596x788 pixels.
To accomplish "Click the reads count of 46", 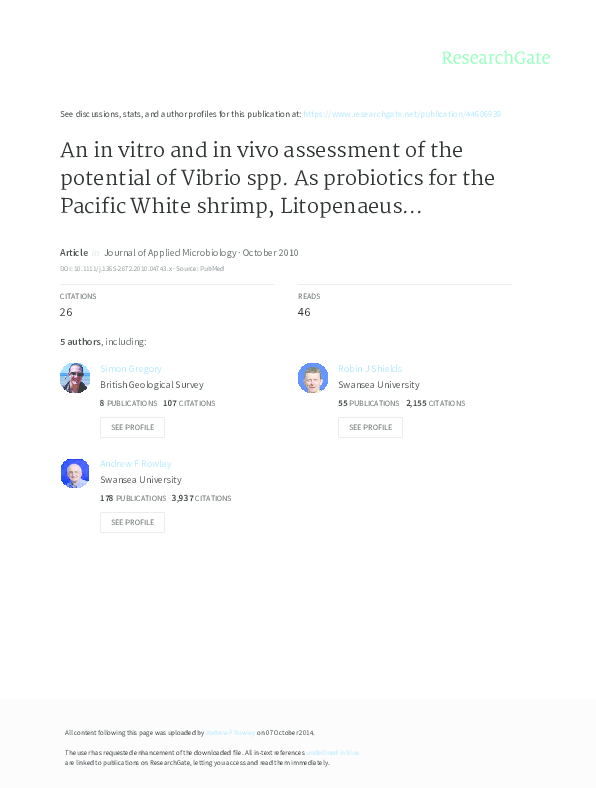I will pyautogui.click(x=304, y=312).
